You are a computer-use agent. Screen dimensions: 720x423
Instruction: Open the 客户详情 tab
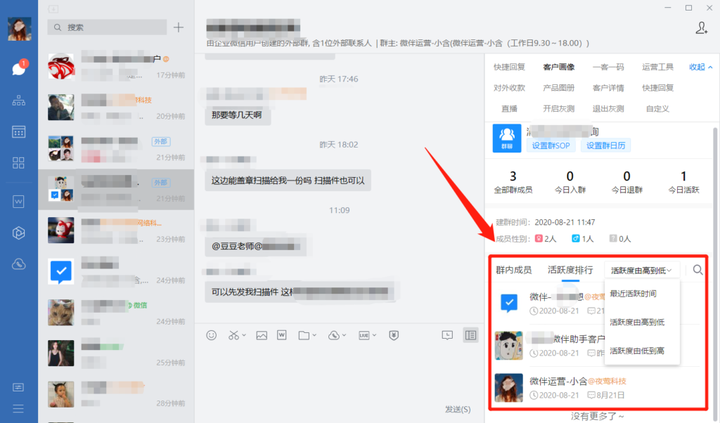[608, 88]
